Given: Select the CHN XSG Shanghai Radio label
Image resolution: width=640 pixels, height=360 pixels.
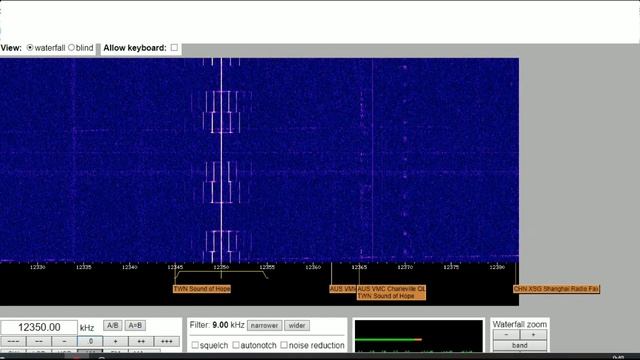Looking at the screenshot, I should (x=556, y=289).
